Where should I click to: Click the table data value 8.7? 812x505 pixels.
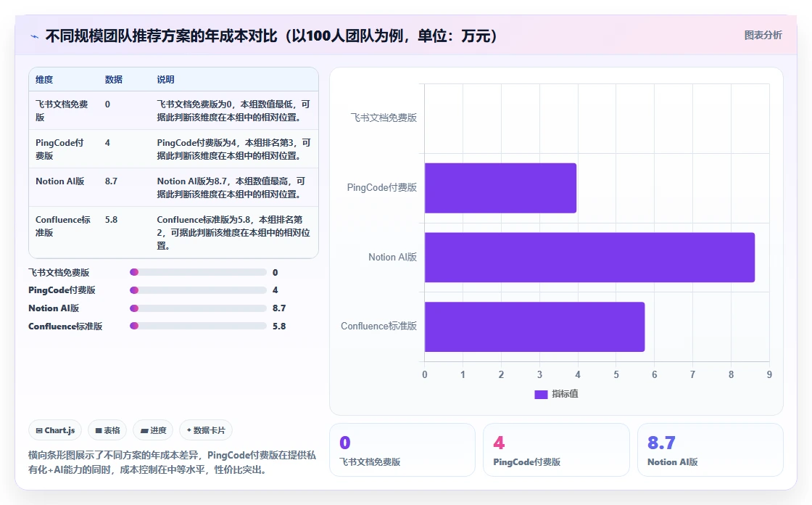point(111,181)
